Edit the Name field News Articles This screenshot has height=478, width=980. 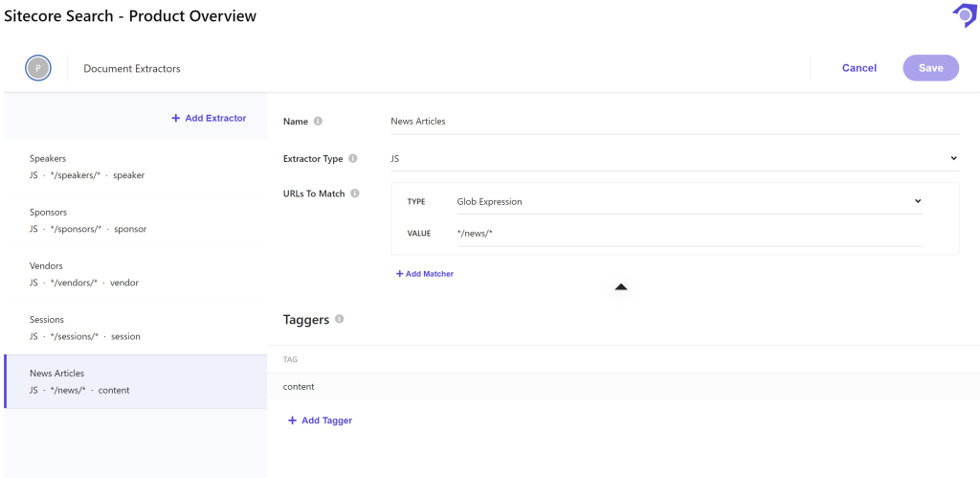point(675,122)
